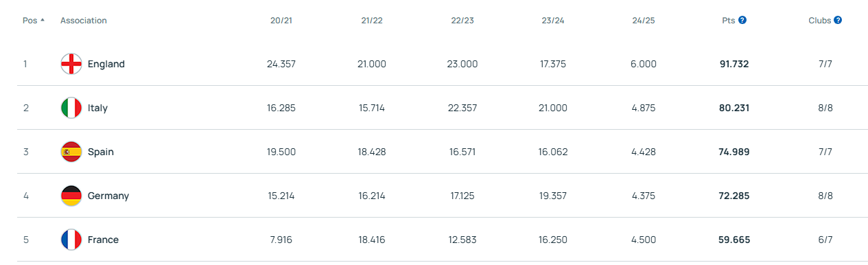
Task: Open the Germany association link
Action: (108, 196)
